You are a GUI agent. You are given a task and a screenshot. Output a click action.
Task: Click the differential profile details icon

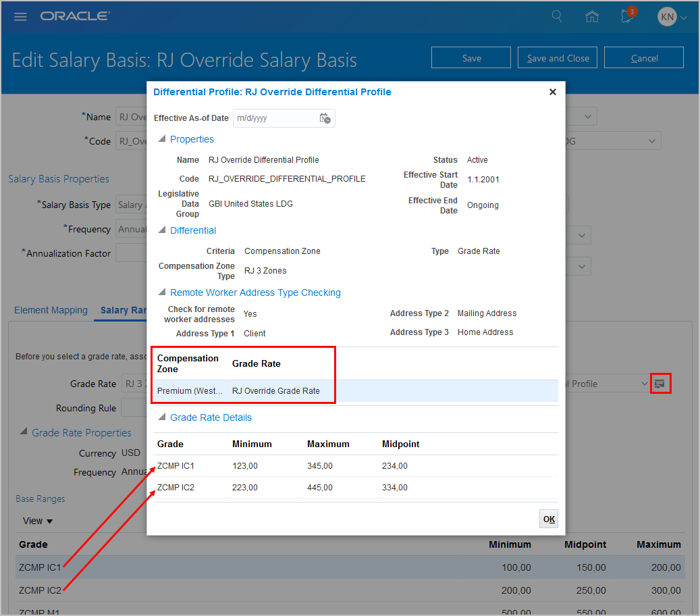coord(659,384)
